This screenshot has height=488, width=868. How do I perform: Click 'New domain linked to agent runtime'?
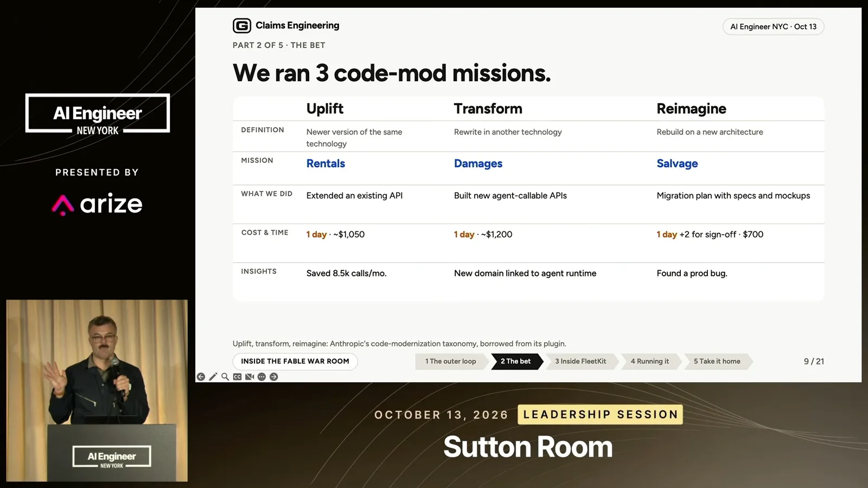525,273
